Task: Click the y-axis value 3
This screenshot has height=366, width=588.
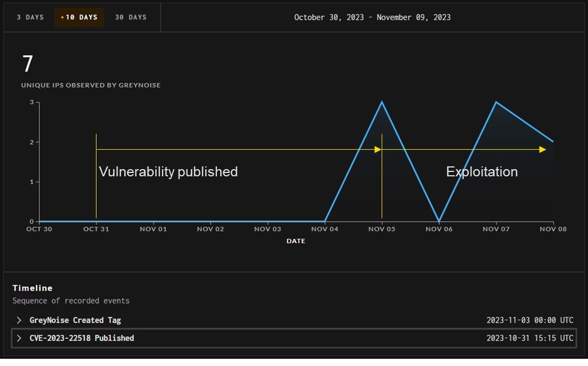Action: click(32, 102)
